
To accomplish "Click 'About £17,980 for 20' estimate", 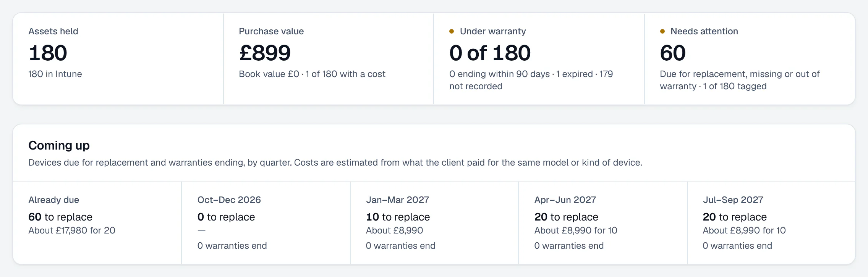I will pyautogui.click(x=72, y=230).
